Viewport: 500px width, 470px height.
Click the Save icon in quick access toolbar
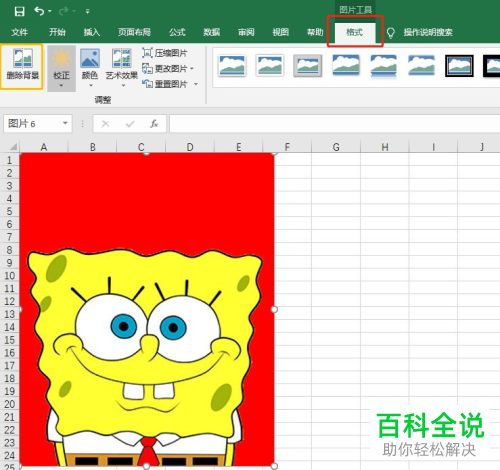click(19, 11)
